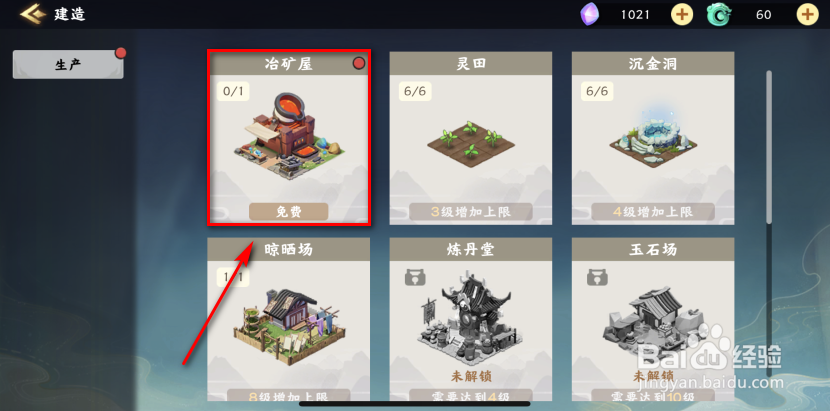Click the 免费 build button for 冶矿屋

[288, 212]
